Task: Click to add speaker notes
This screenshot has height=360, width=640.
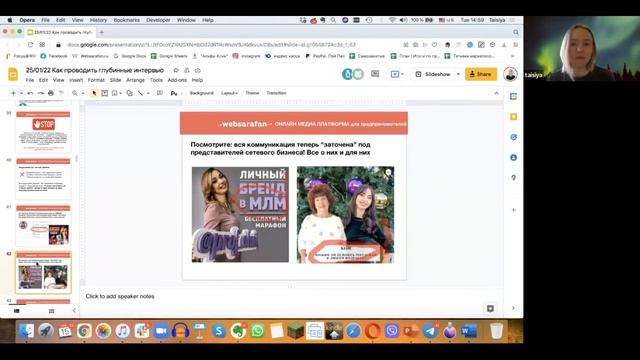Action: click(120, 296)
